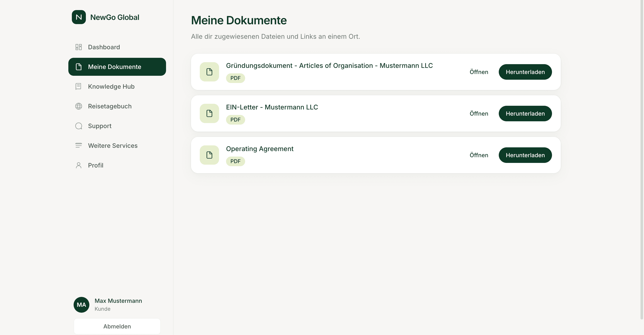Open the Gründungsdokument via Öffnen
Image resolution: width=644 pixels, height=335 pixels.
[x=479, y=72]
